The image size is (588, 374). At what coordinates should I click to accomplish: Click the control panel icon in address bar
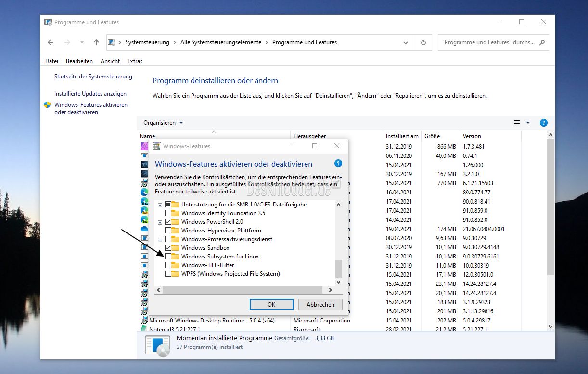click(112, 42)
